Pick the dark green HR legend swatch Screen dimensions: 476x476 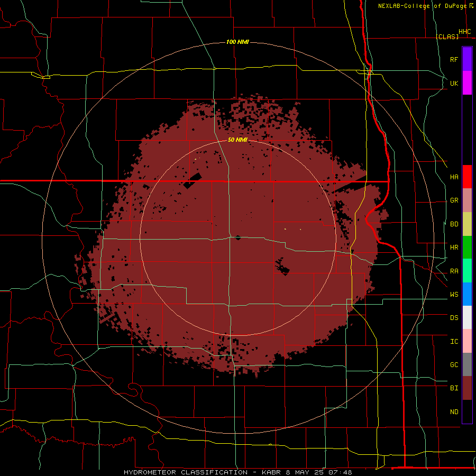pos(467,248)
